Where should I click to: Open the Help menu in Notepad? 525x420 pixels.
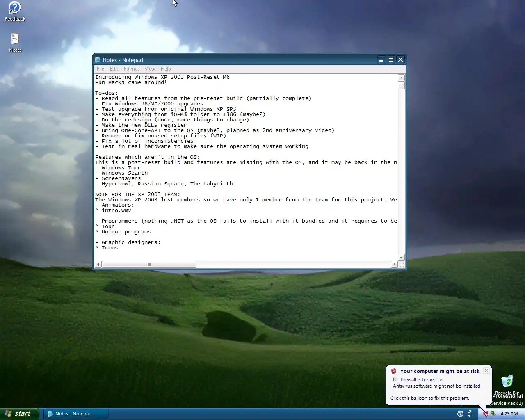(x=166, y=69)
